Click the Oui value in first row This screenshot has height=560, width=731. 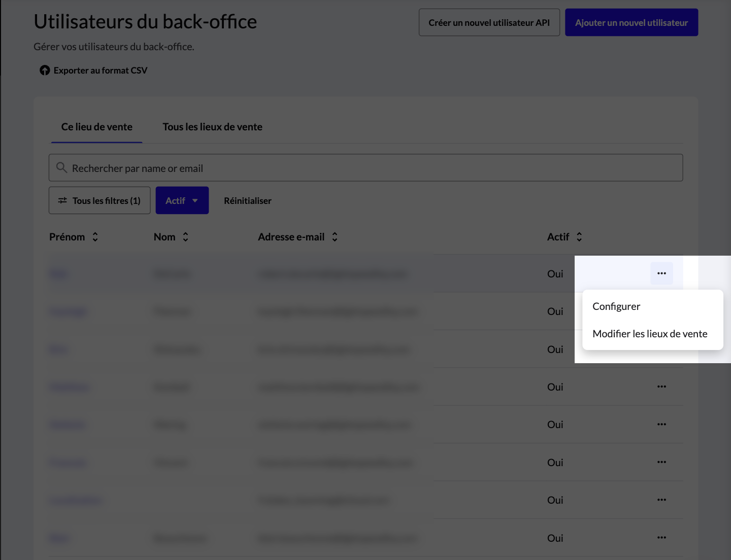tap(555, 274)
